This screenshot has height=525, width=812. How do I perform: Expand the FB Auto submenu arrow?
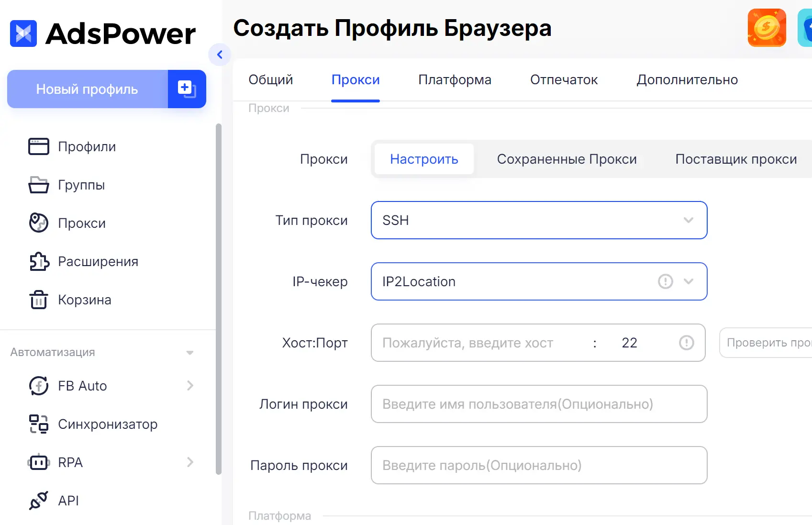pos(190,386)
